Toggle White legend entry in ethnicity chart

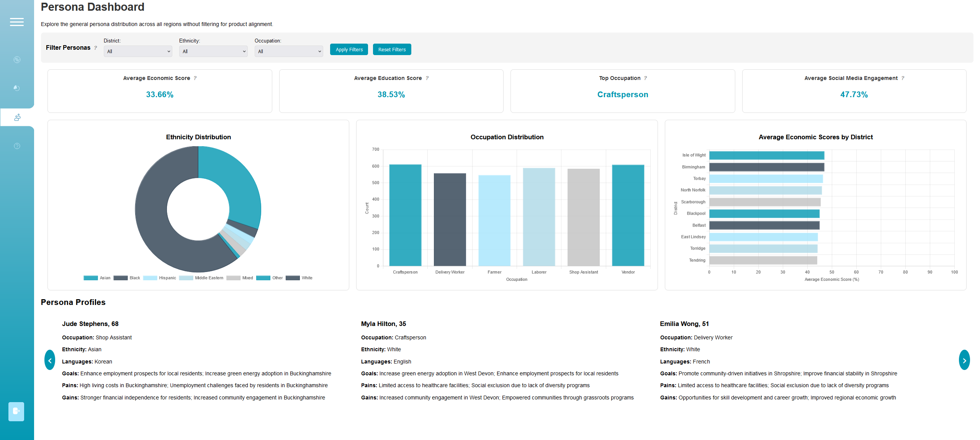click(x=299, y=278)
